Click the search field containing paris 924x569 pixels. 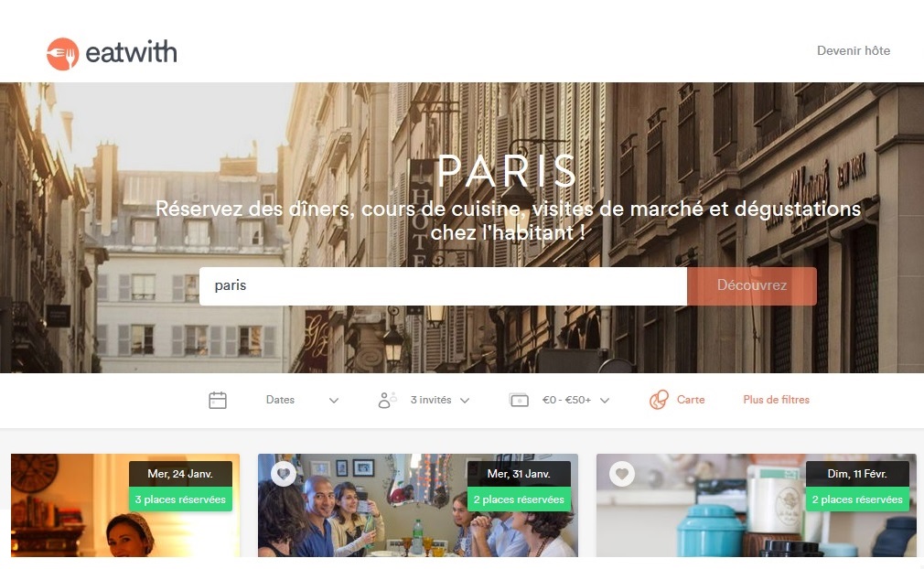coord(443,285)
